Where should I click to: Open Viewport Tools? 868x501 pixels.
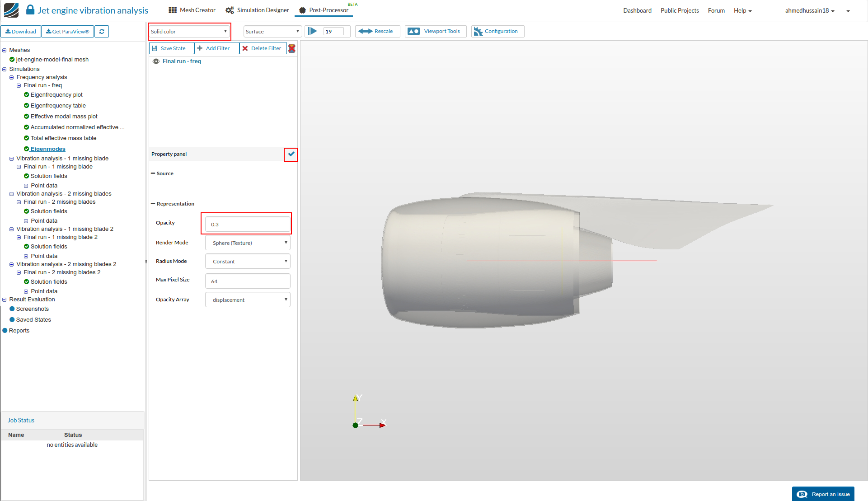(x=435, y=31)
